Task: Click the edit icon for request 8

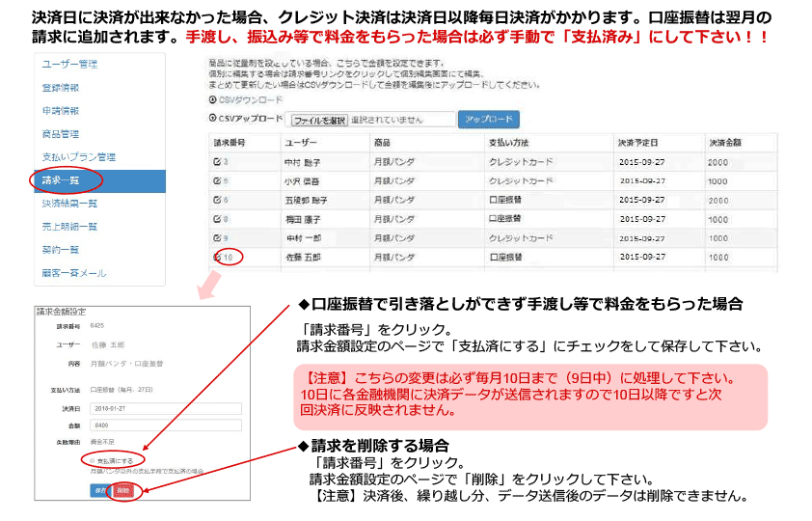Action: tap(217, 219)
